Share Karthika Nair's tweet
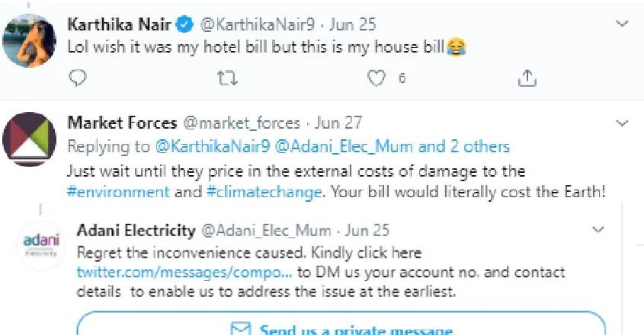The width and height of the screenshot is (644, 335). coord(527,78)
